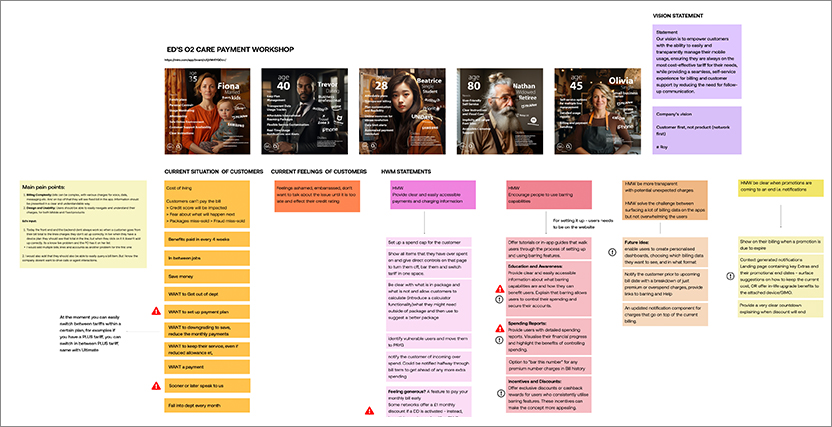Click info circle icon beside 'Spending Reports' note
This screenshot has height=427, width=832.
click(x=499, y=340)
